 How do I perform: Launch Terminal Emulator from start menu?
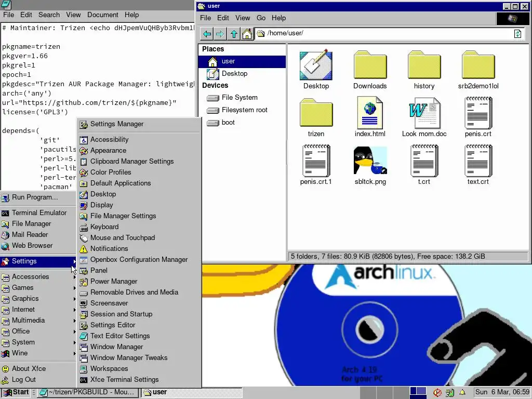tap(38, 213)
